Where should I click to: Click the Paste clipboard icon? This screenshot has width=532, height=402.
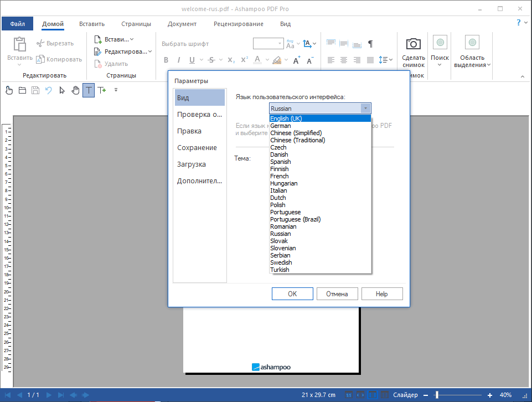click(19, 44)
